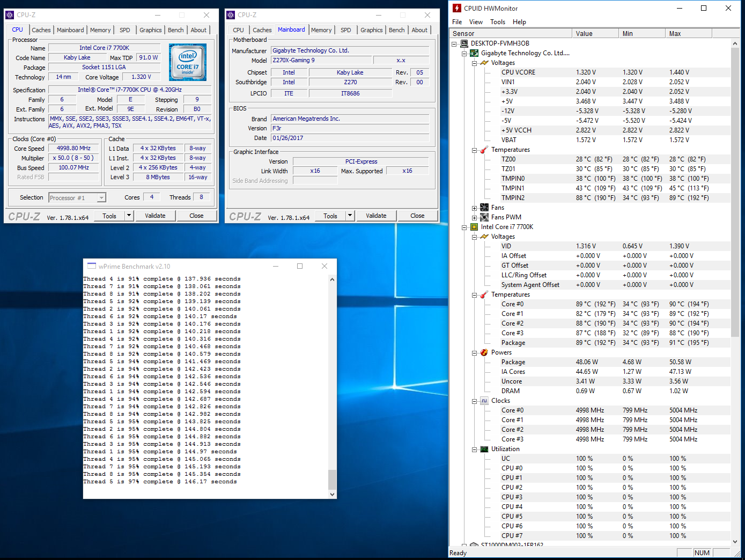This screenshot has width=745, height=560.
Task: Expand the Fans PWM tree node
Action: 475,218
